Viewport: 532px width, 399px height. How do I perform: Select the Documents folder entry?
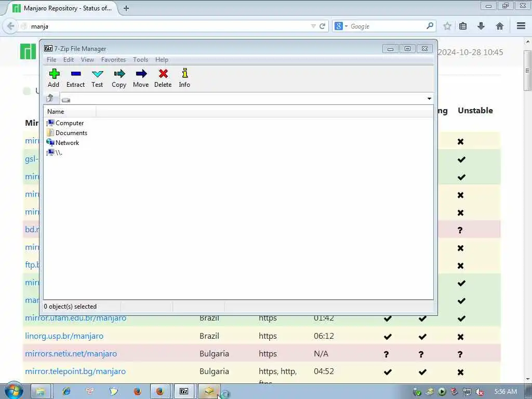67,132
